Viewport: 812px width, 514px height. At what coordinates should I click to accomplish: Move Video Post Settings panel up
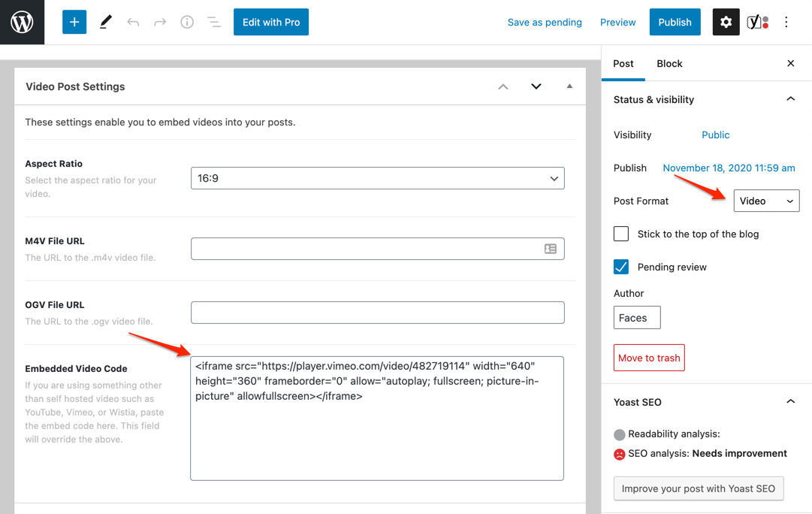pyautogui.click(x=503, y=86)
